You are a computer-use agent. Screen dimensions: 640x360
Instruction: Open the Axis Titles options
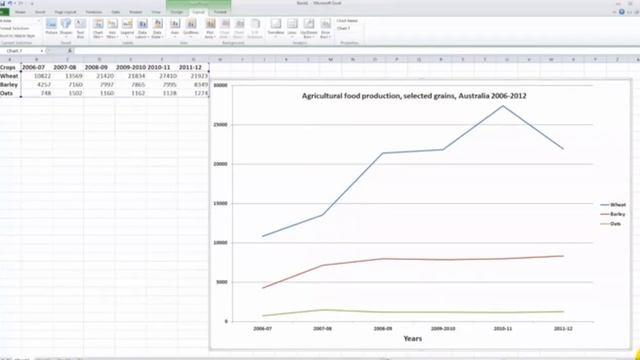click(x=112, y=29)
